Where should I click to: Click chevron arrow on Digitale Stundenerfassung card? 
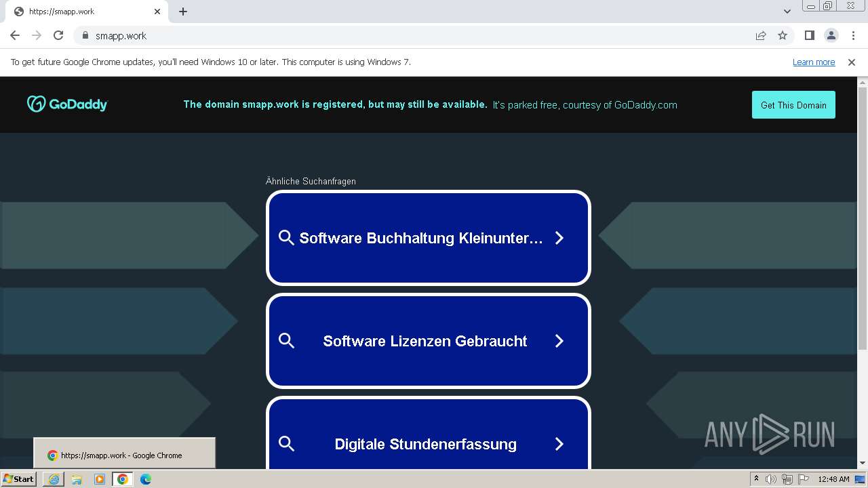(x=559, y=444)
